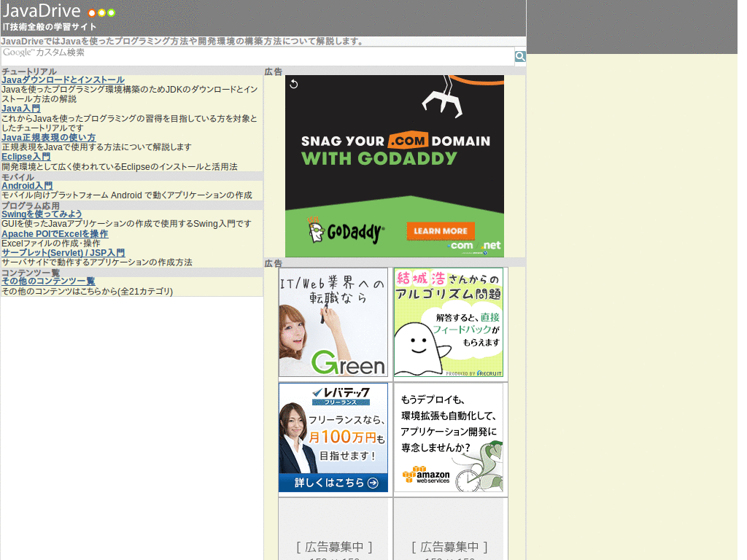Click the search magnifier icon button

point(519,56)
